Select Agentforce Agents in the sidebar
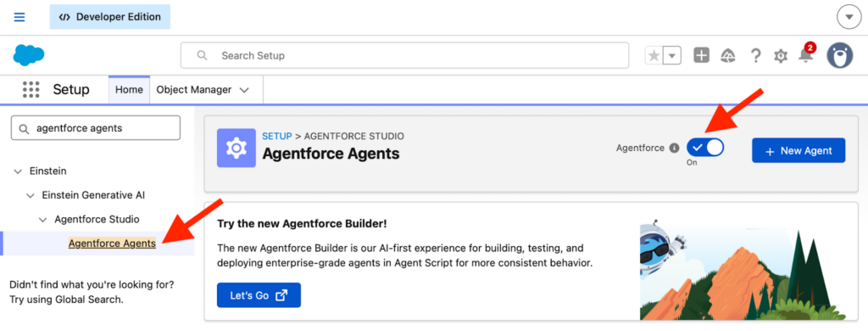Screen dimensions: 868x331 click(112, 244)
